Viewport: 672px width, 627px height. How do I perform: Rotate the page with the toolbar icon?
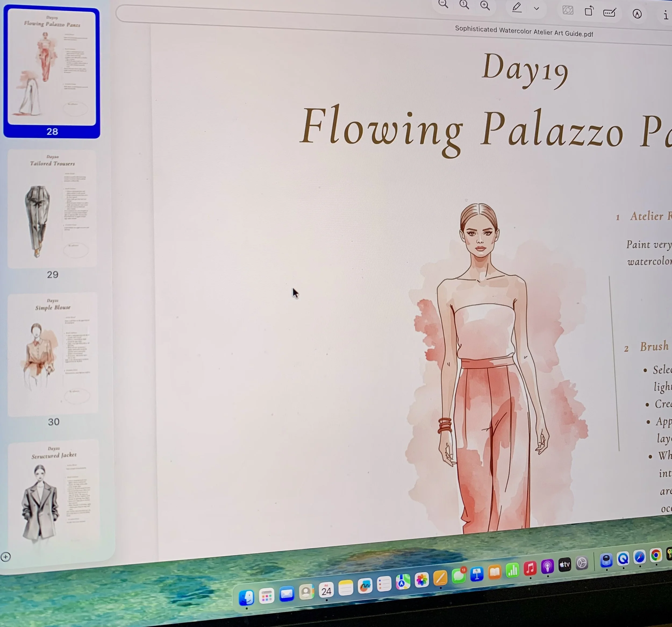pyautogui.click(x=589, y=11)
